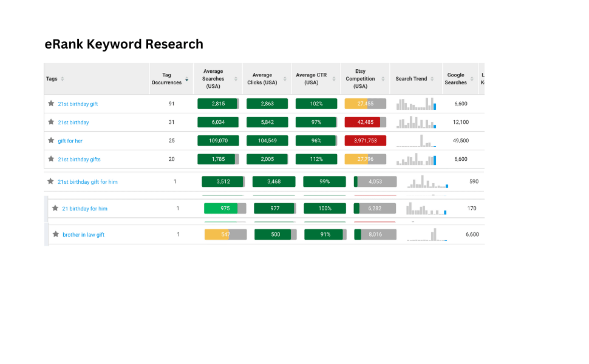Click the 590 Google searches value
The width and height of the screenshot is (589, 364).
coord(474,181)
